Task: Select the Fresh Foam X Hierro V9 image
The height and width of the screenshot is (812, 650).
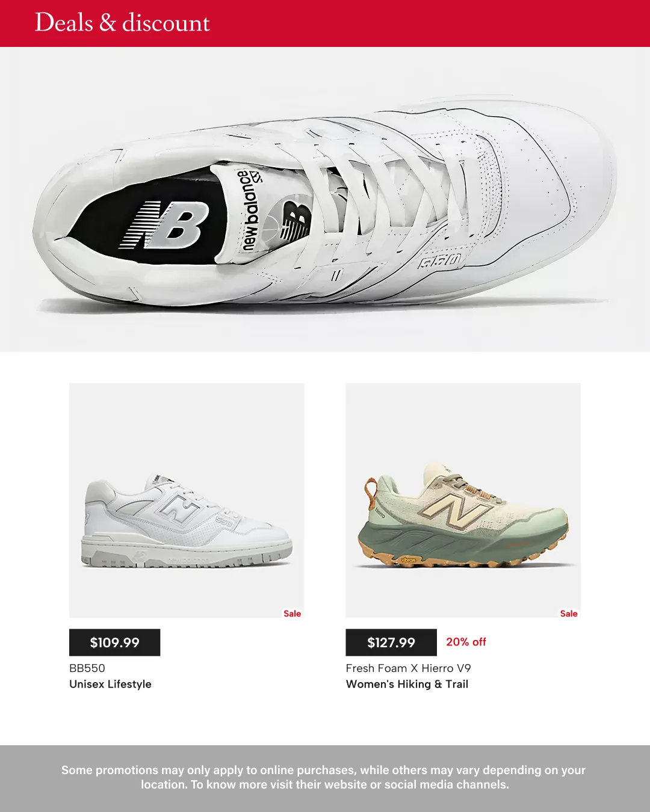Action: click(463, 500)
